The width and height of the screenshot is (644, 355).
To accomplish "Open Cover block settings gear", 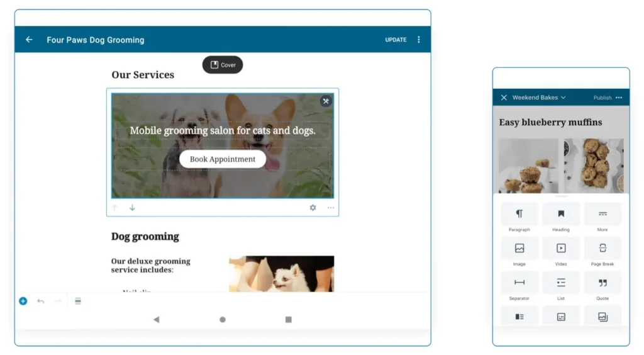I will coord(313,208).
